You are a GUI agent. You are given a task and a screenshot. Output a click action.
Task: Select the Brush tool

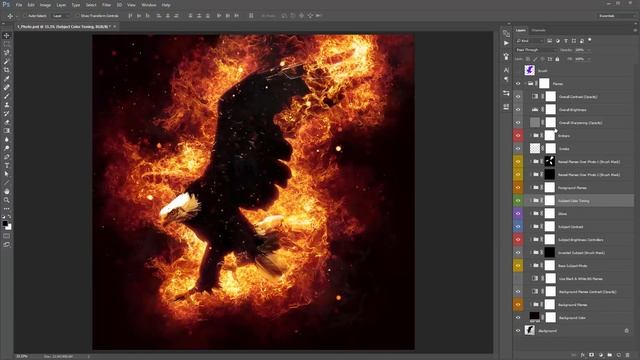(x=7, y=96)
